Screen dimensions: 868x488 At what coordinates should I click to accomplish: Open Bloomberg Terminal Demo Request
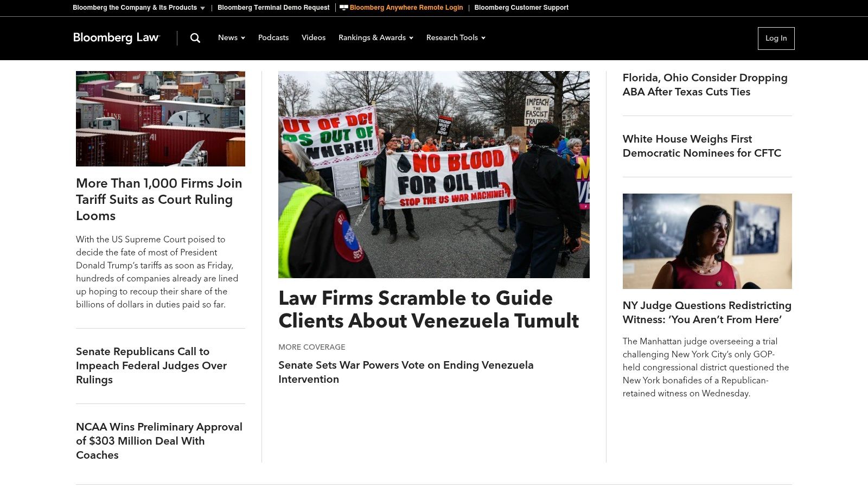273,8
